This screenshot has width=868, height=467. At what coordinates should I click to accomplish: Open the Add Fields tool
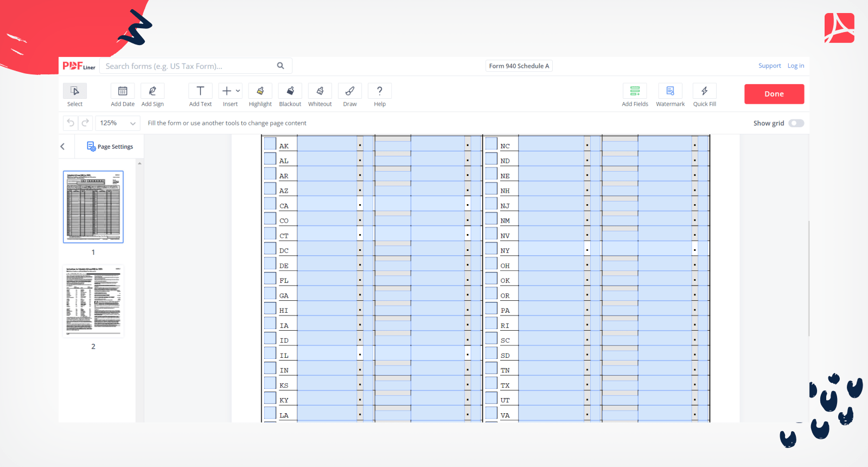pos(635,91)
